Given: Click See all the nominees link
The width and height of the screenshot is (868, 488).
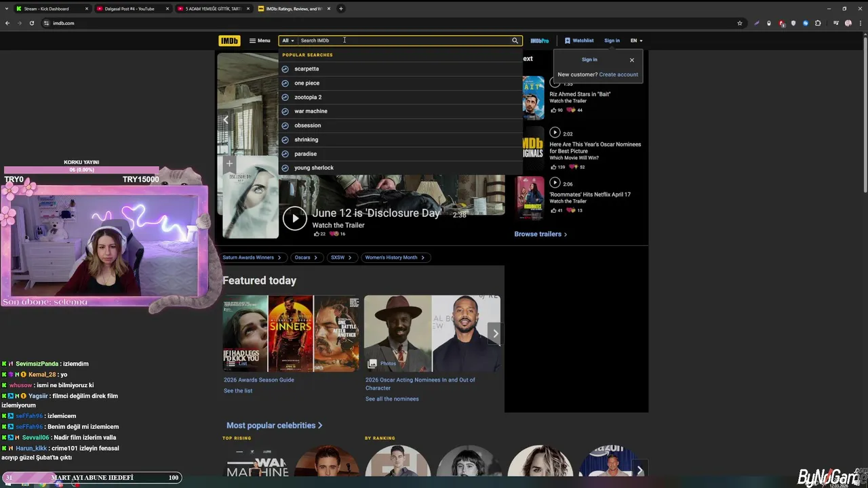Looking at the screenshot, I should (x=392, y=399).
